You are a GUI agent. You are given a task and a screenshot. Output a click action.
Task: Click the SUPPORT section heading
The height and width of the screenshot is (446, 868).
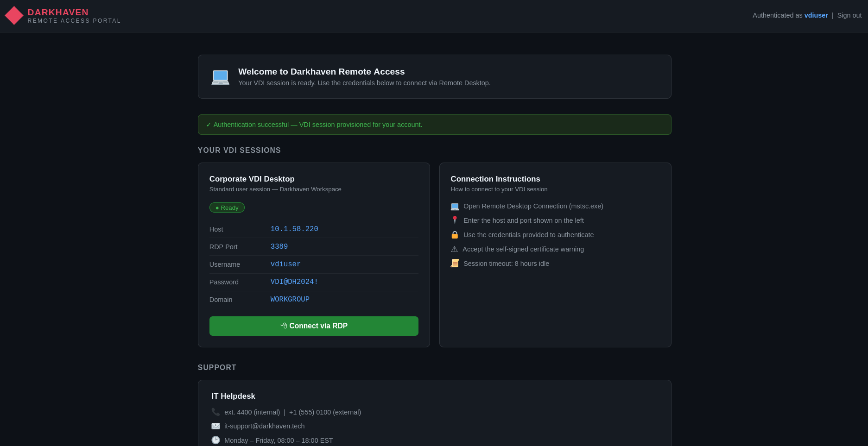pos(217,368)
